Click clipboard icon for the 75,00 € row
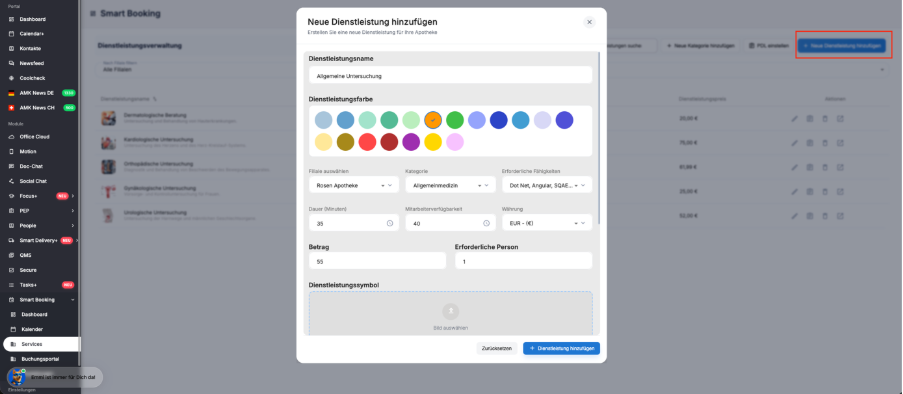 [809, 142]
